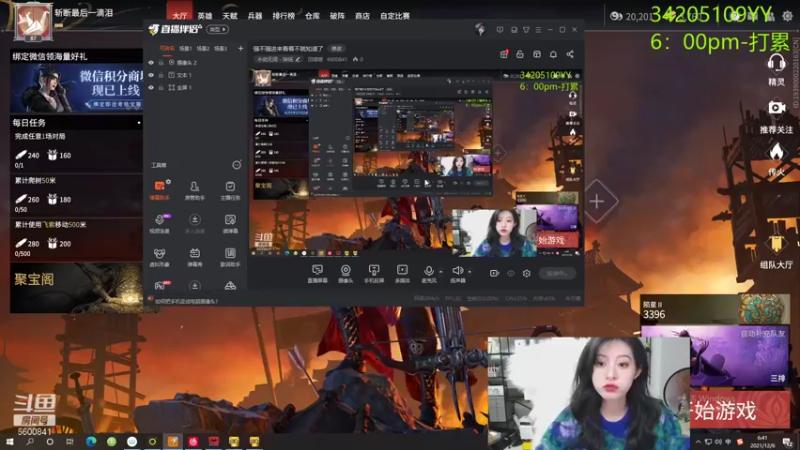Screen dimensions: 800x450
Task: Switch to the 场景3 scene tab
Action: (220, 48)
